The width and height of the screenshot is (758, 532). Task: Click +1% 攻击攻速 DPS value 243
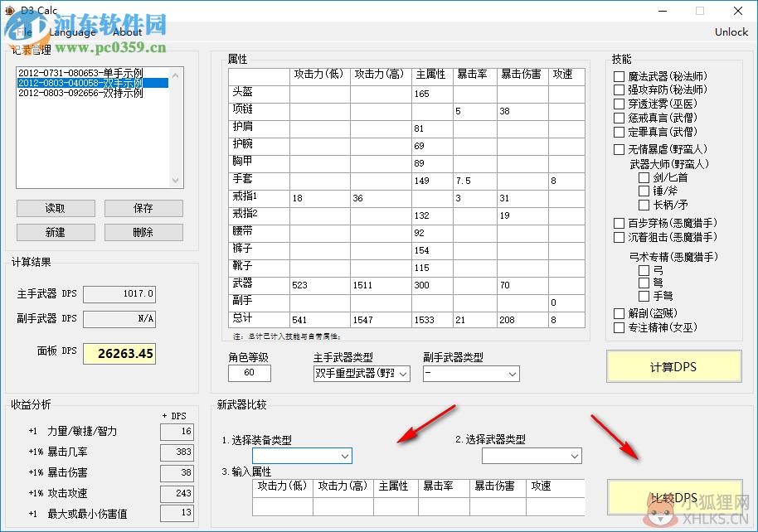point(177,493)
